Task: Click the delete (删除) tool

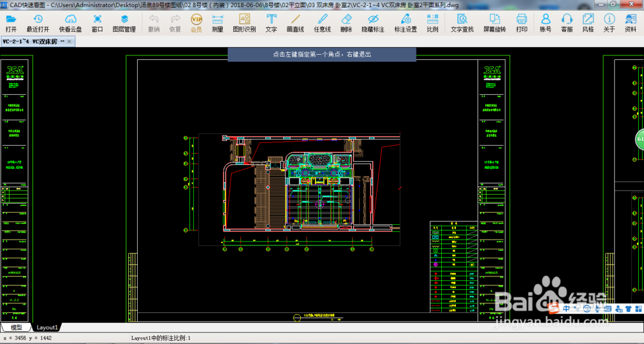Action: coord(346,23)
